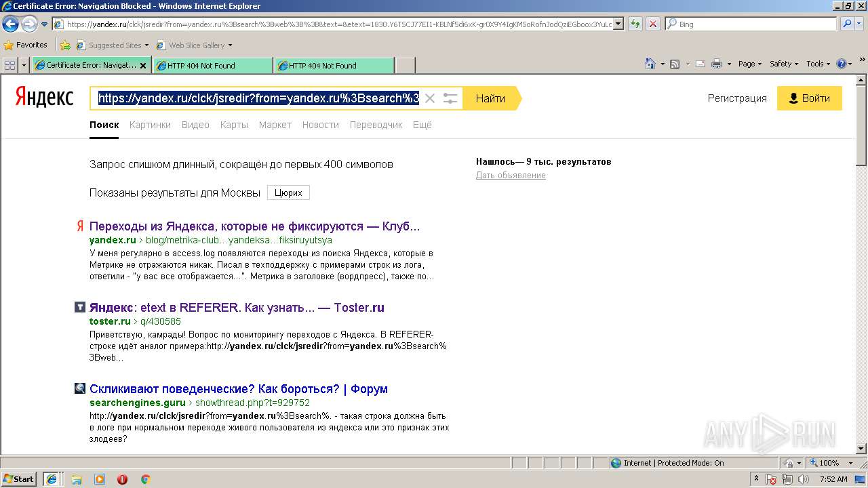
Task: Open Windows Explorer folder in taskbar
Action: click(77, 479)
